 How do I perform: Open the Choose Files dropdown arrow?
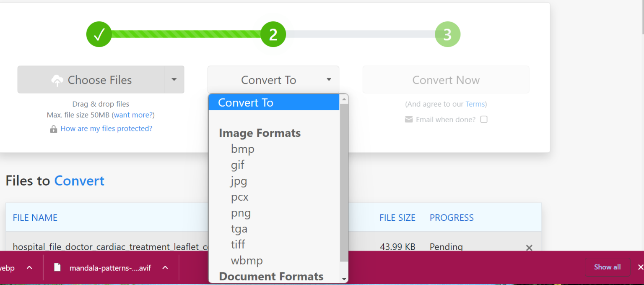[174, 80]
